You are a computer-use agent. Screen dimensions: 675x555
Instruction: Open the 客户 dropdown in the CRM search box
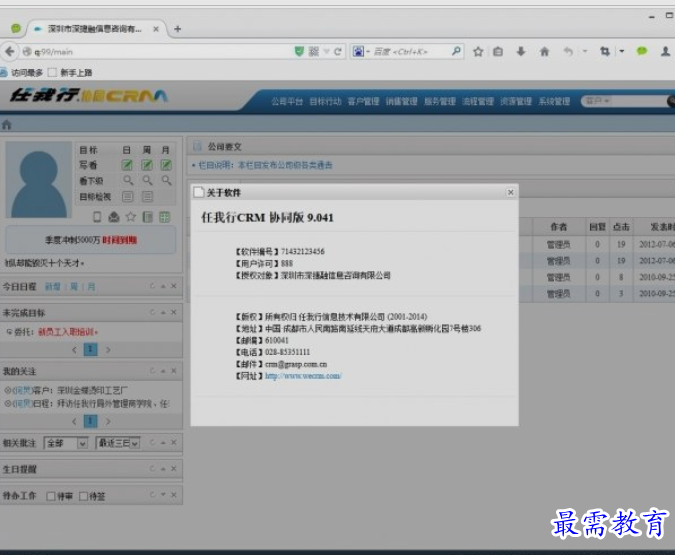(x=597, y=101)
